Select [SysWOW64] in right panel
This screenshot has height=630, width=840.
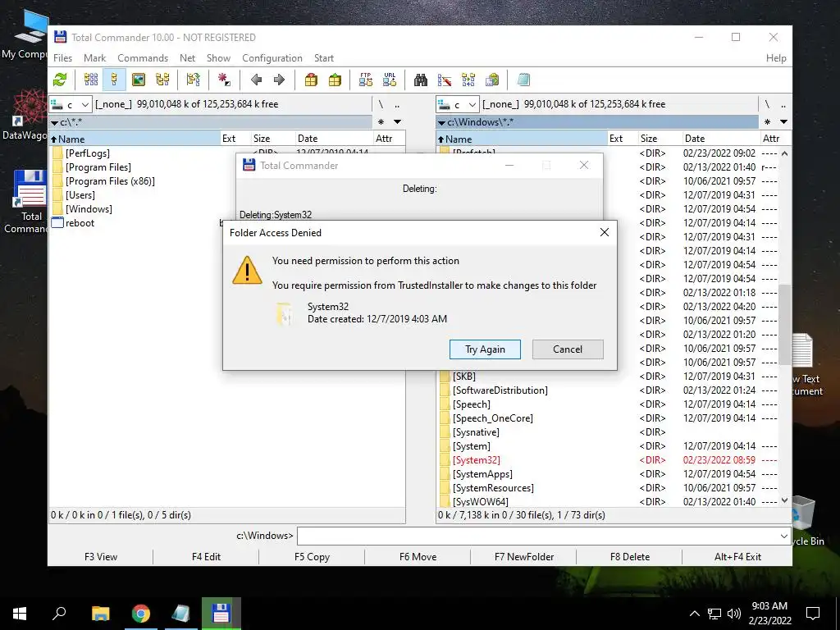[x=480, y=502]
